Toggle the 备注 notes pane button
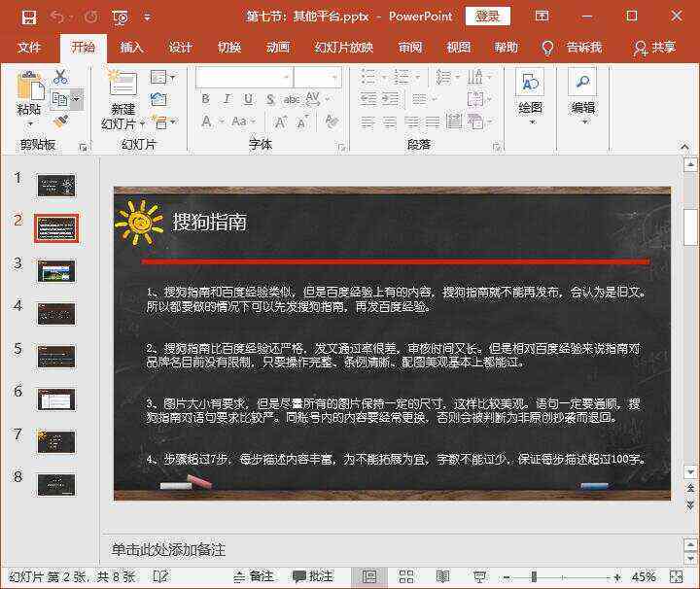 [x=254, y=576]
